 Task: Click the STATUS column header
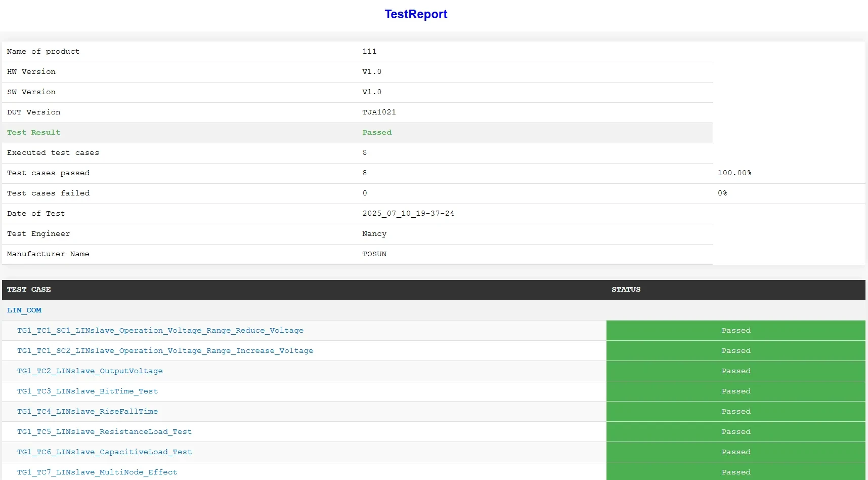click(626, 290)
